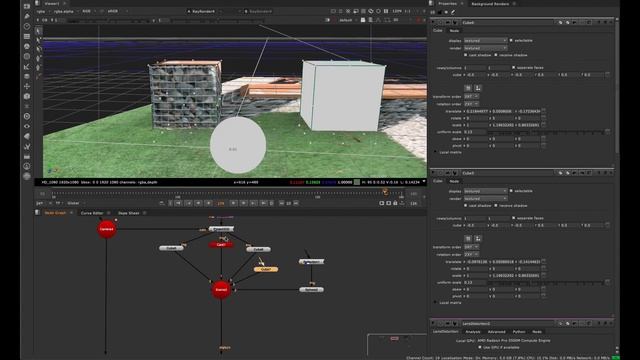Open the Advanced tab in LensDistortion panel
This screenshot has height=360, width=640.
coord(496,331)
